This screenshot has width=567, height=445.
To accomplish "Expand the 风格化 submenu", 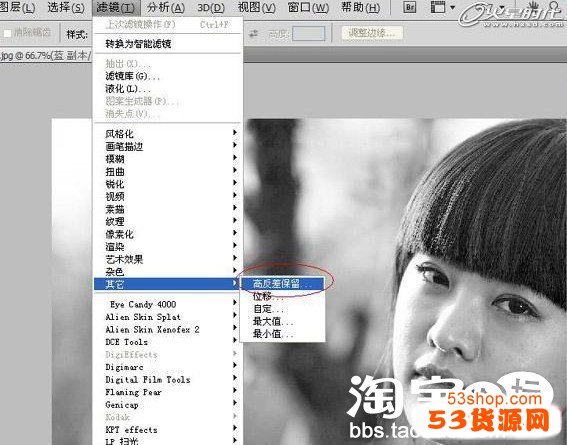I will pos(168,134).
